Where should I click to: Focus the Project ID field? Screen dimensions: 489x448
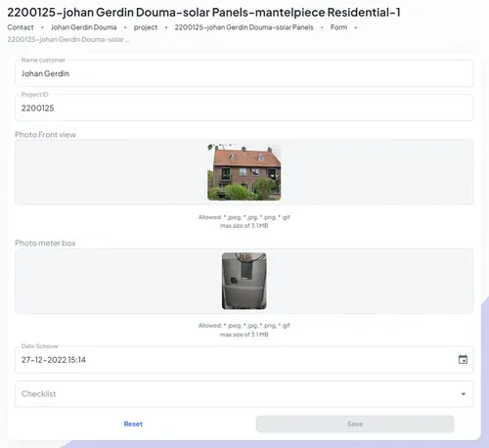point(244,108)
